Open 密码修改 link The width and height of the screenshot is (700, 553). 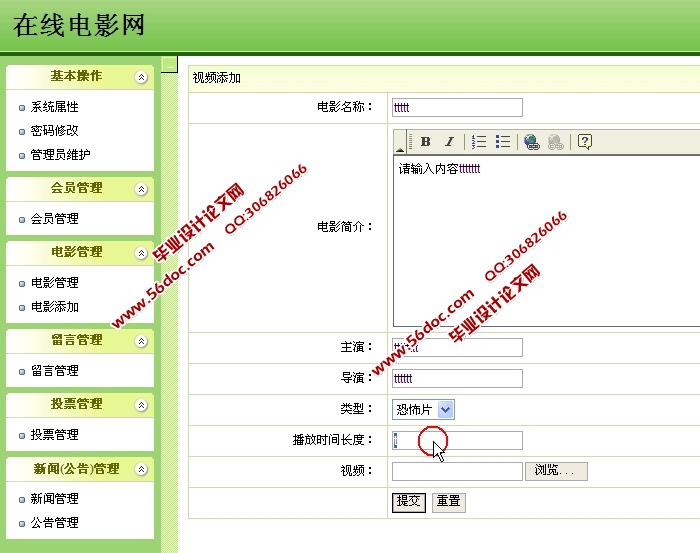pos(54,131)
